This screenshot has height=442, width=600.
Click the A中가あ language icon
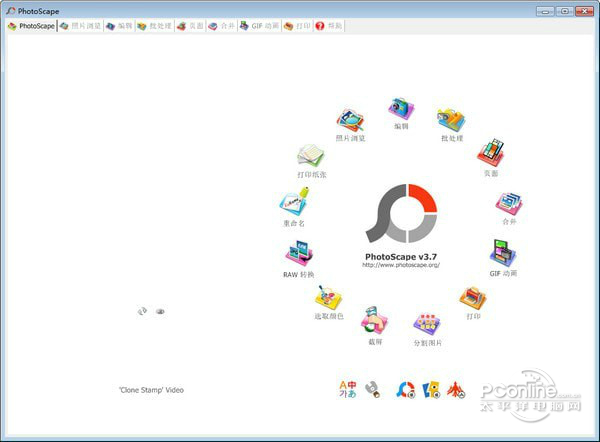347,389
